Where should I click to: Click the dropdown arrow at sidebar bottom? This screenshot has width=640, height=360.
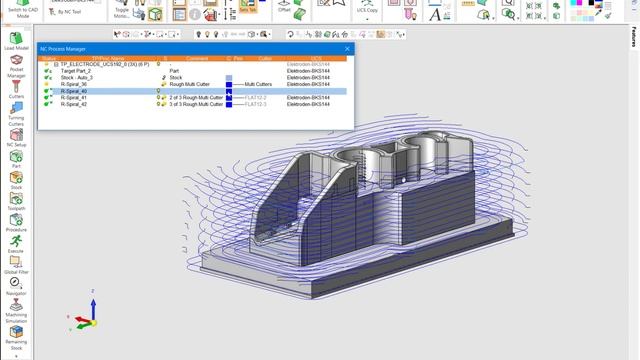click(16, 356)
